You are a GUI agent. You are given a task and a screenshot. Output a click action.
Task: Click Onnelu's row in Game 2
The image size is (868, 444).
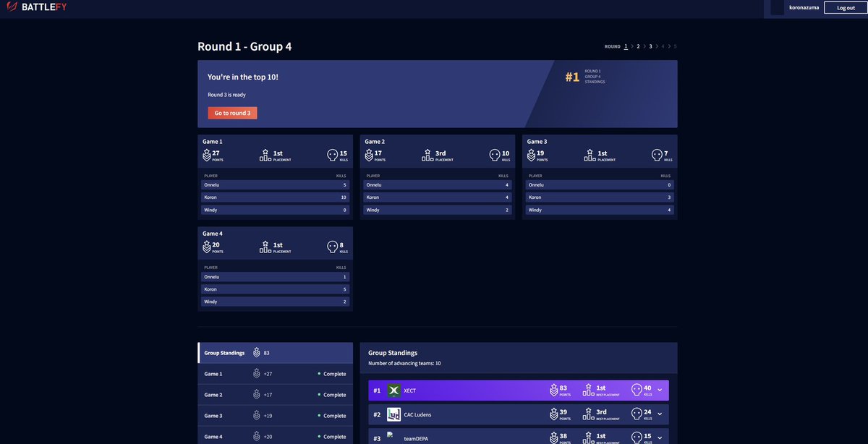(x=437, y=185)
